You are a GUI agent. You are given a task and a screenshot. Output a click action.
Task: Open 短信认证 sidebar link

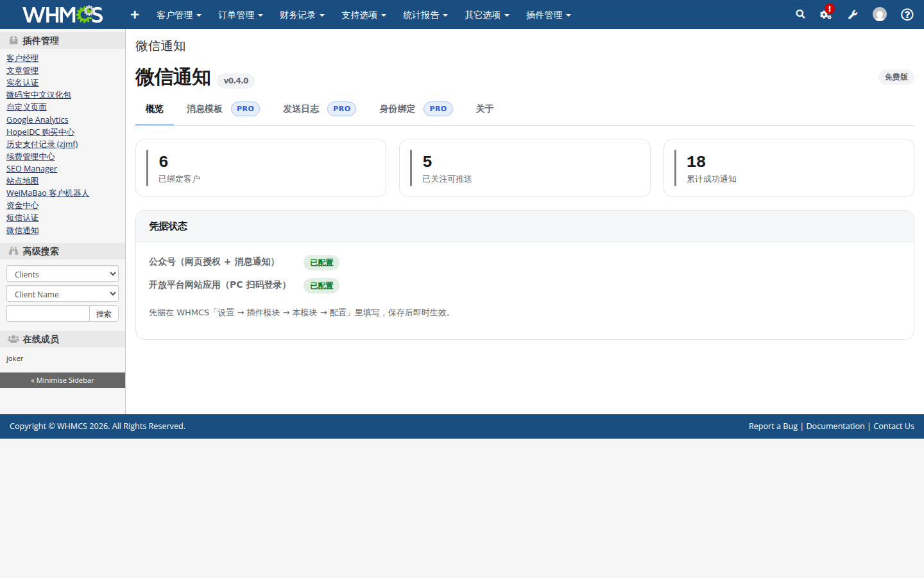22,217
